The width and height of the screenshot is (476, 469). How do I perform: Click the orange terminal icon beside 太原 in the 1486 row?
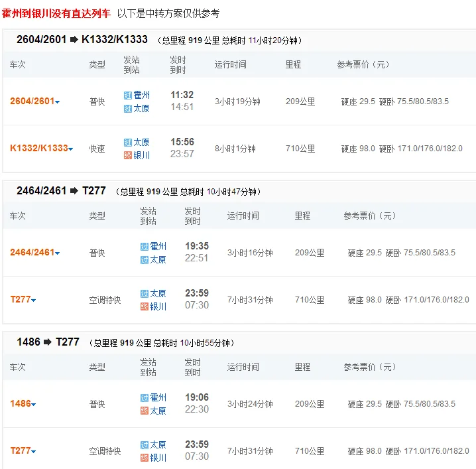coord(145,411)
